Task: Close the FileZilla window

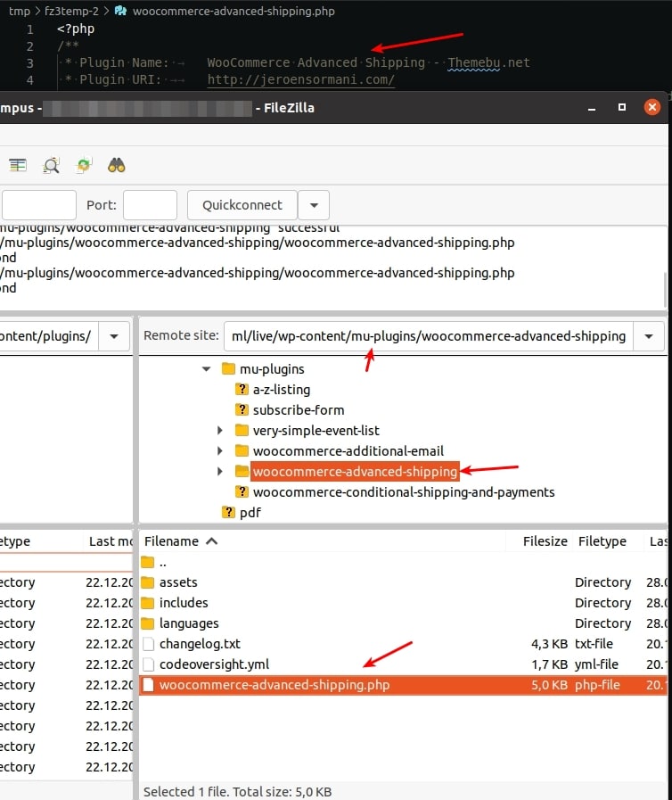Action: [652, 107]
